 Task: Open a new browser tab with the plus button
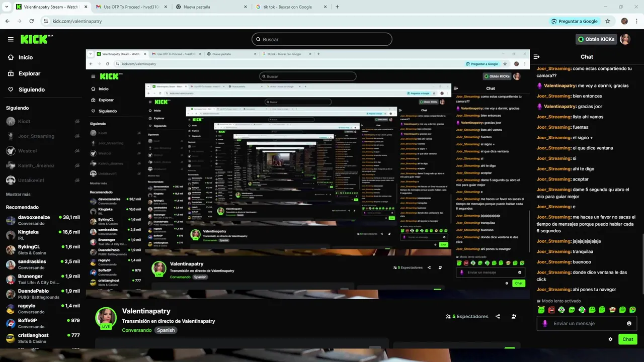(x=337, y=7)
